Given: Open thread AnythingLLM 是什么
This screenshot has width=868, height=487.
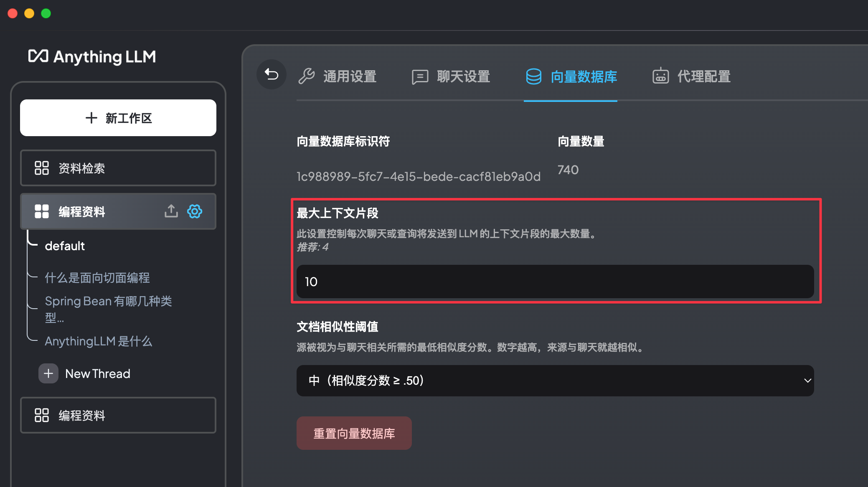Looking at the screenshot, I should (99, 341).
